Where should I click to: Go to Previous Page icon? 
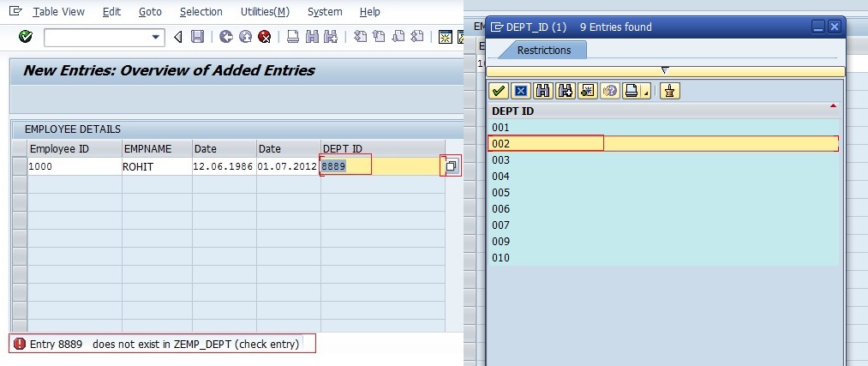tap(380, 37)
